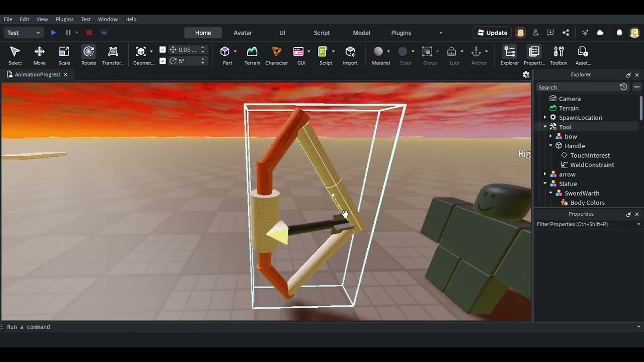
Task: Click the invite collaborator icon
Action: pyautogui.click(x=536, y=33)
